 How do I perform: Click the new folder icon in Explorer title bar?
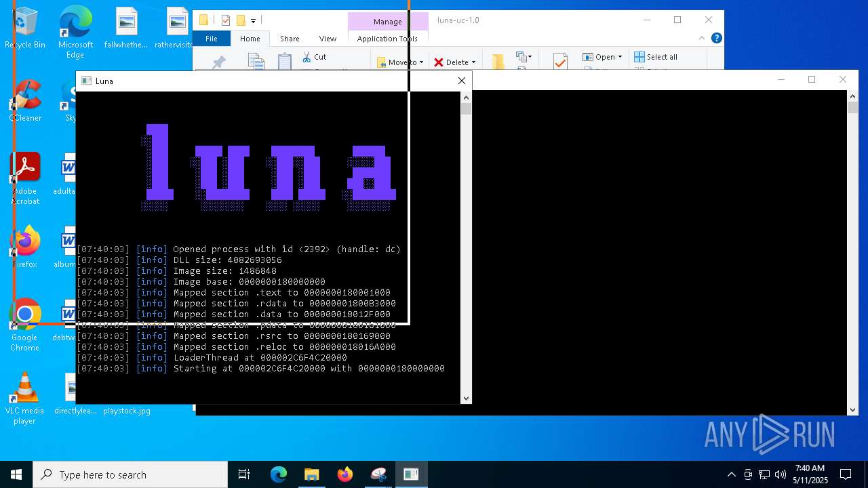coord(240,20)
